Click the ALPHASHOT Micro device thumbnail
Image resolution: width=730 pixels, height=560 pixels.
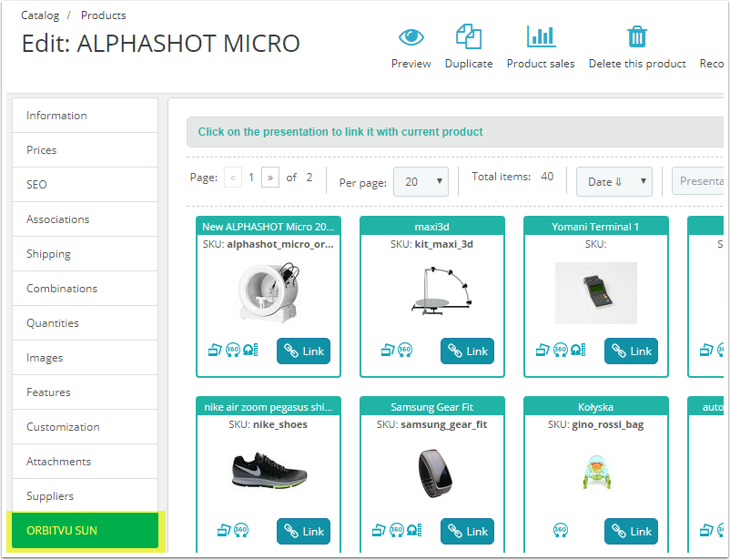coord(269,292)
